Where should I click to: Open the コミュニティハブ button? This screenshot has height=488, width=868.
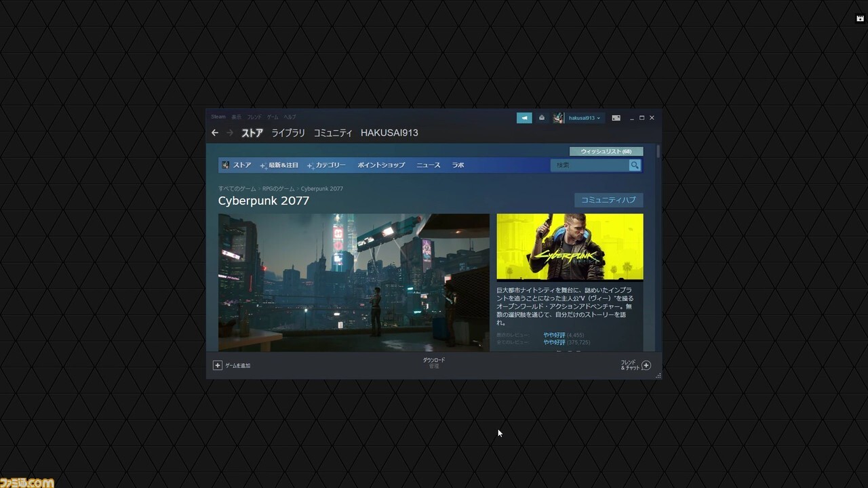coord(608,200)
